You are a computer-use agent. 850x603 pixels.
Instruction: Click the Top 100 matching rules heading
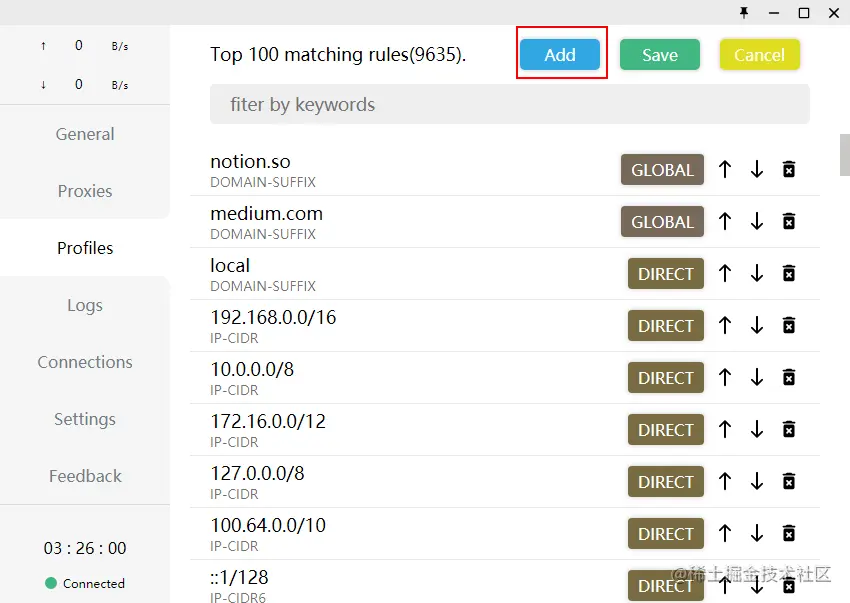click(x=338, y=55)
